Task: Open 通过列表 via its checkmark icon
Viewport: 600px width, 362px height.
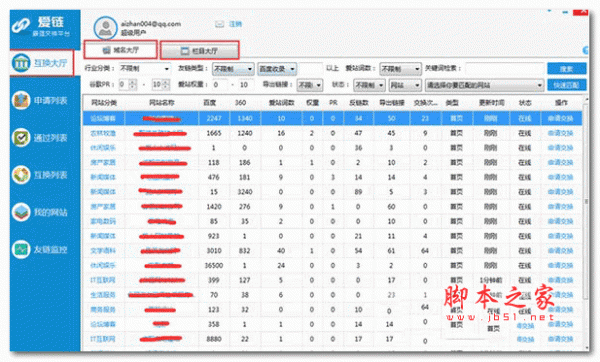Action: point(21,138)
